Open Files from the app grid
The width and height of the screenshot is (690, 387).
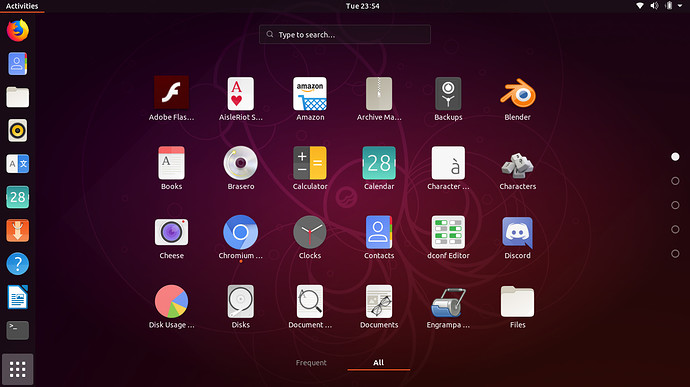[518, 301]
